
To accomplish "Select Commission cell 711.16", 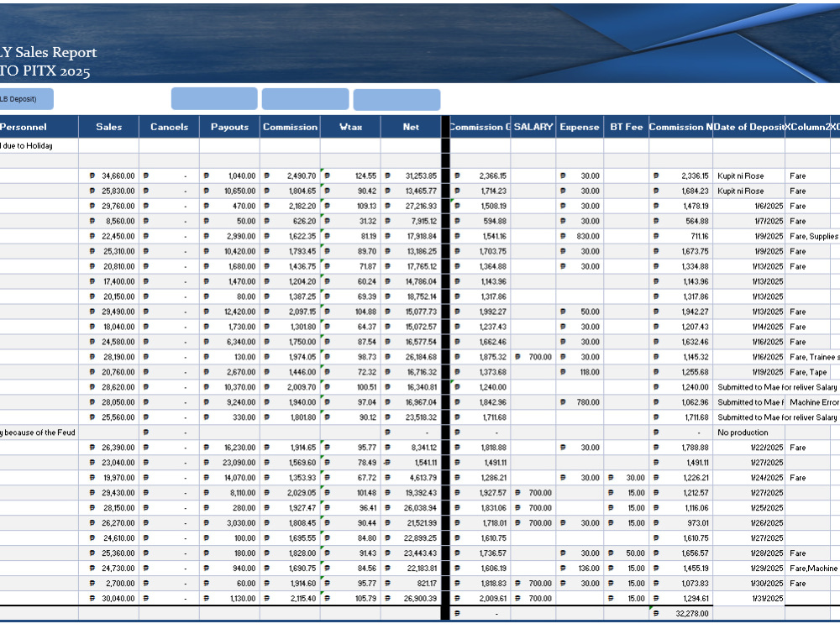I will coord(681,236).
